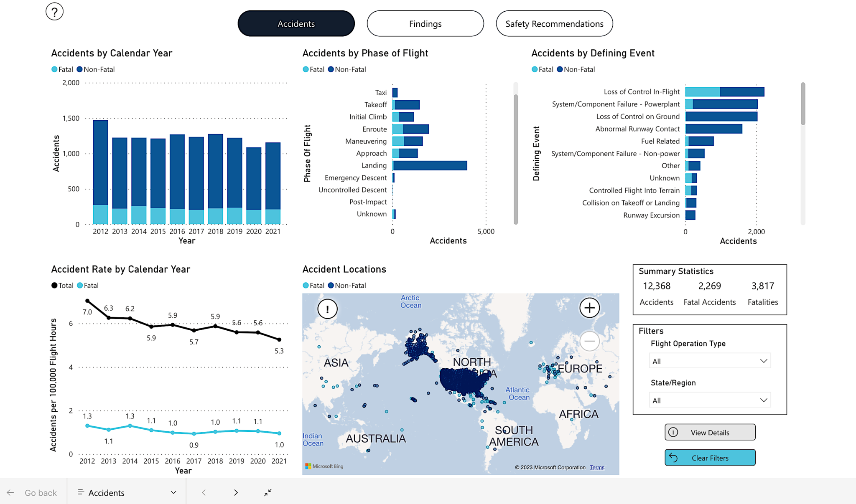Go to the next report page arrow

(236, 493)
